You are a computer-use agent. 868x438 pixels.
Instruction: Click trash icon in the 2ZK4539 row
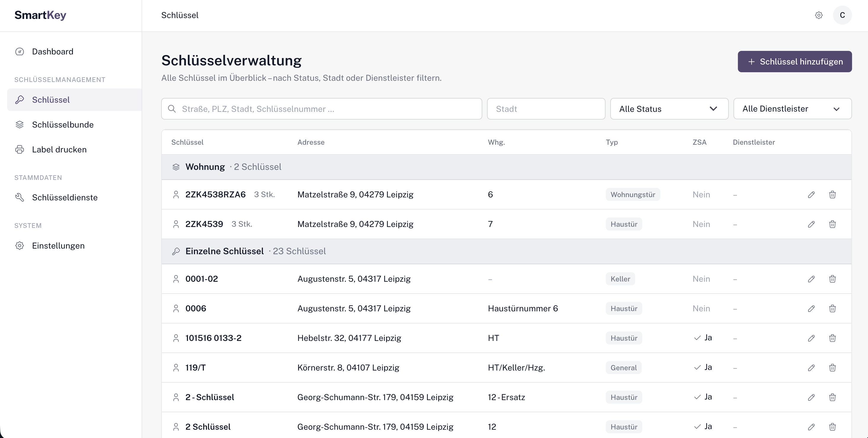click(832, 224)
